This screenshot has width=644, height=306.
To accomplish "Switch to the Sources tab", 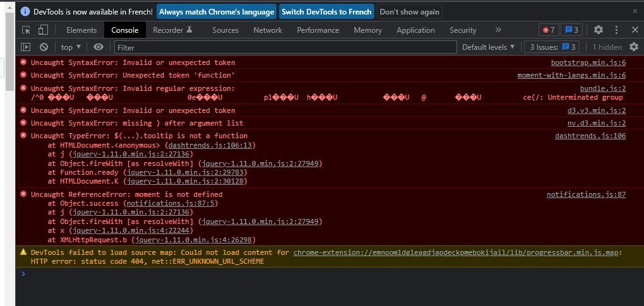I will (x=225, y=30).
